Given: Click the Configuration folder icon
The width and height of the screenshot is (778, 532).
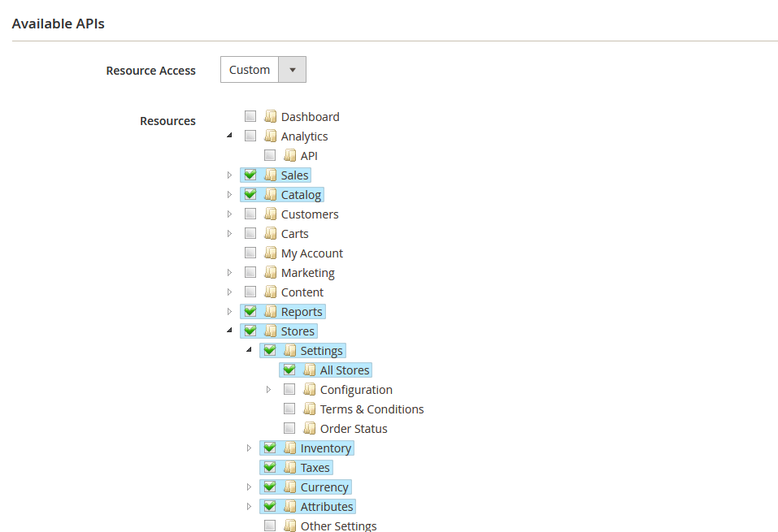Looking at the screenshot, I should (310, 389).
